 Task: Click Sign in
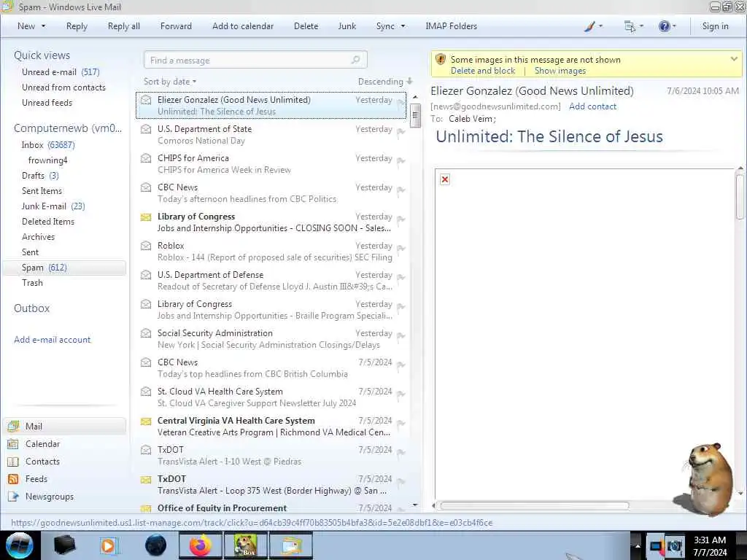pos(715,26)
